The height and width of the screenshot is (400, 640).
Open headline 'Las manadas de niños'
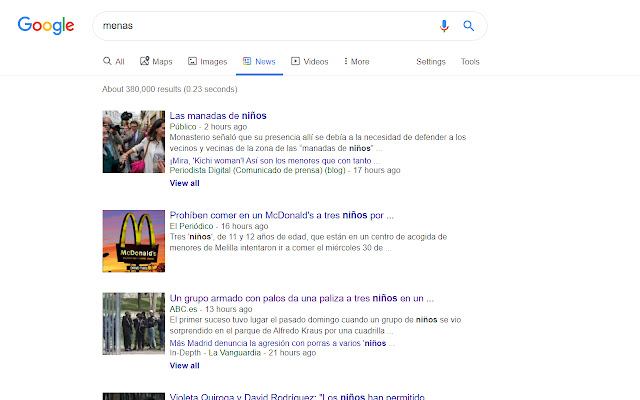(218, 116)
